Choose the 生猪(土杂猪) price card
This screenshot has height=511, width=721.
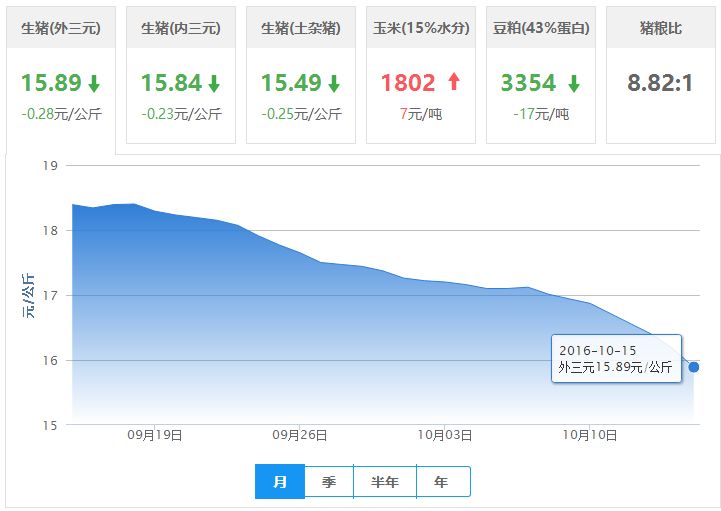click(300, 29)
